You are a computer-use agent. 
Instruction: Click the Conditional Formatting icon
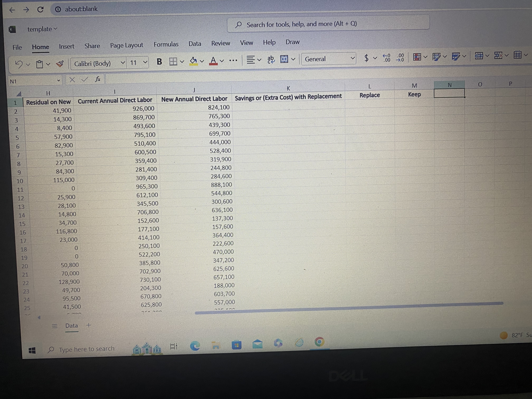coord(417,57)
